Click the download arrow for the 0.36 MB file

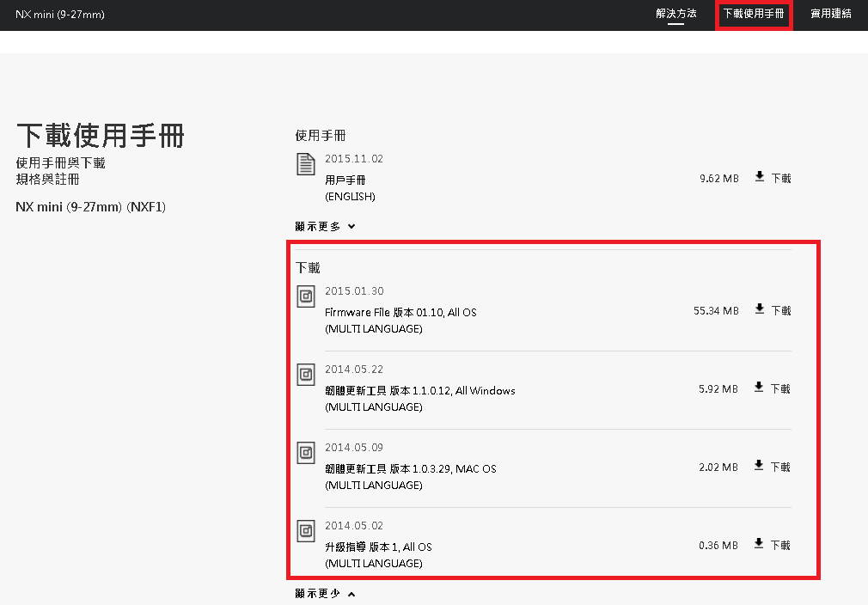[x=759, y=543]
